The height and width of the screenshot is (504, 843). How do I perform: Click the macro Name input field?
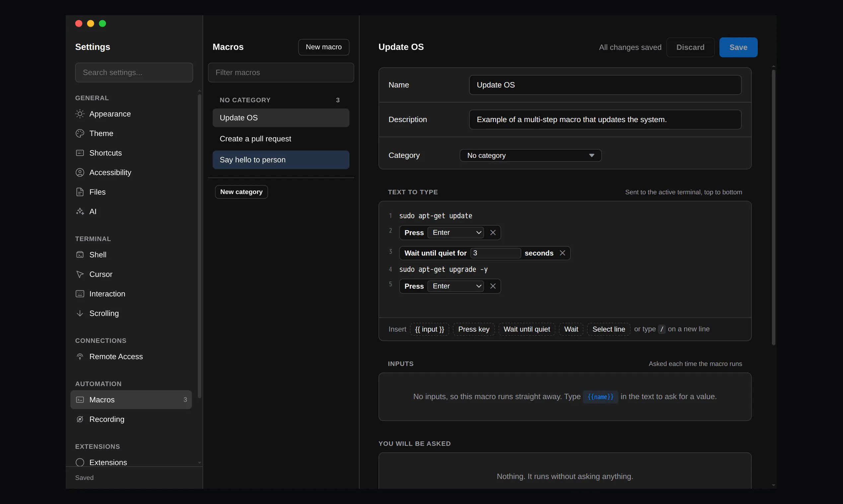click(x=605, y=85)
